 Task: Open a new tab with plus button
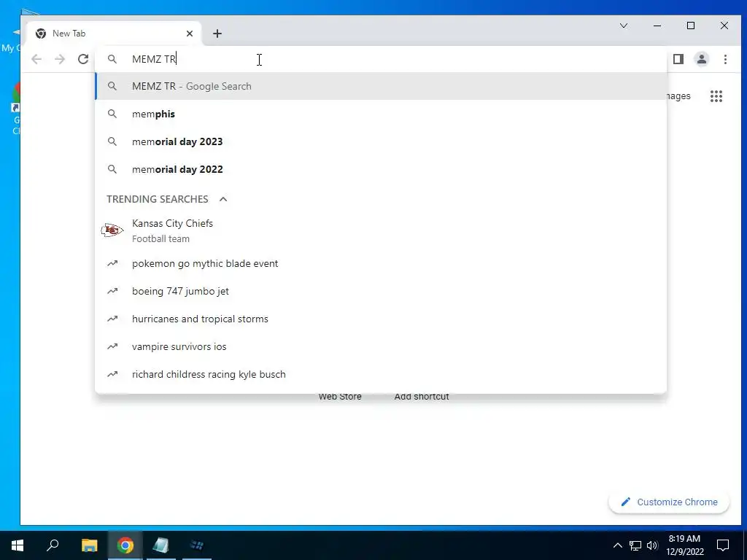(217, 34)
